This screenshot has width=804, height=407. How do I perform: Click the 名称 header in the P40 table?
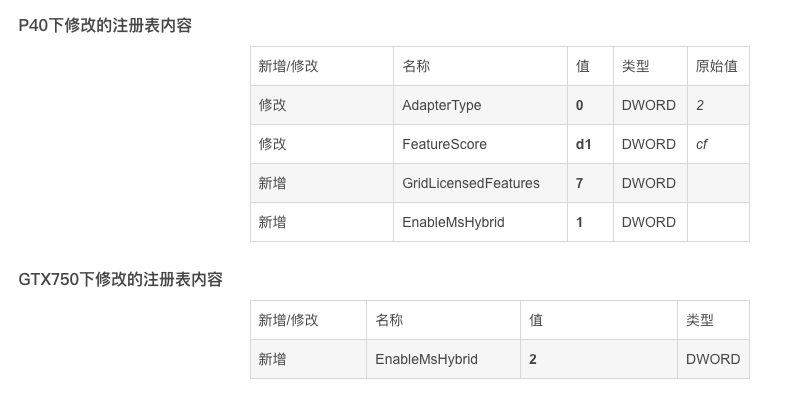point(416,66)
